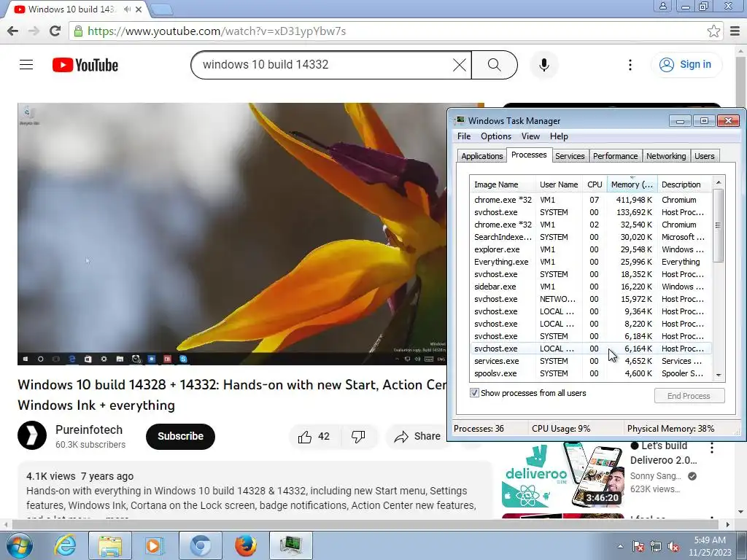Switch to the Performance tab

click(615, 156)
